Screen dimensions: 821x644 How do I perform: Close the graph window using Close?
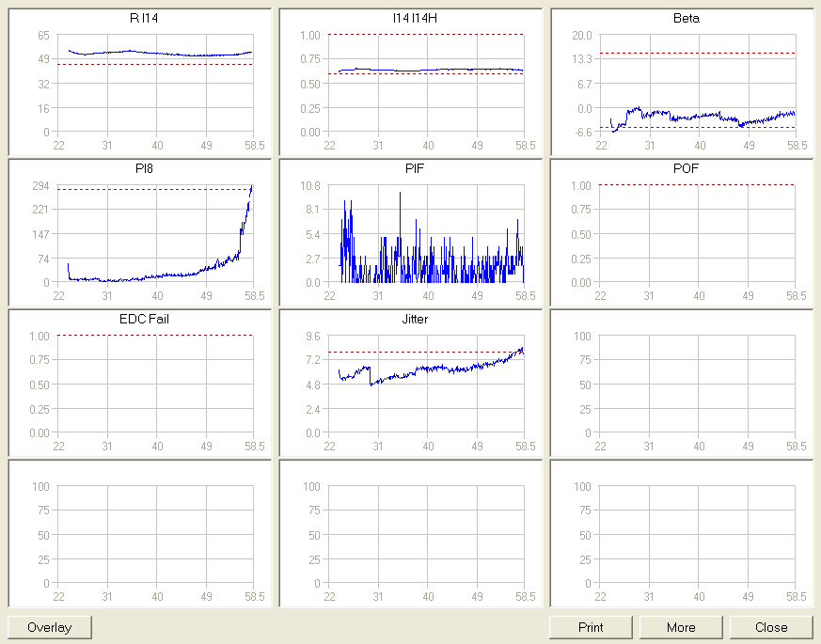[771, 627]
